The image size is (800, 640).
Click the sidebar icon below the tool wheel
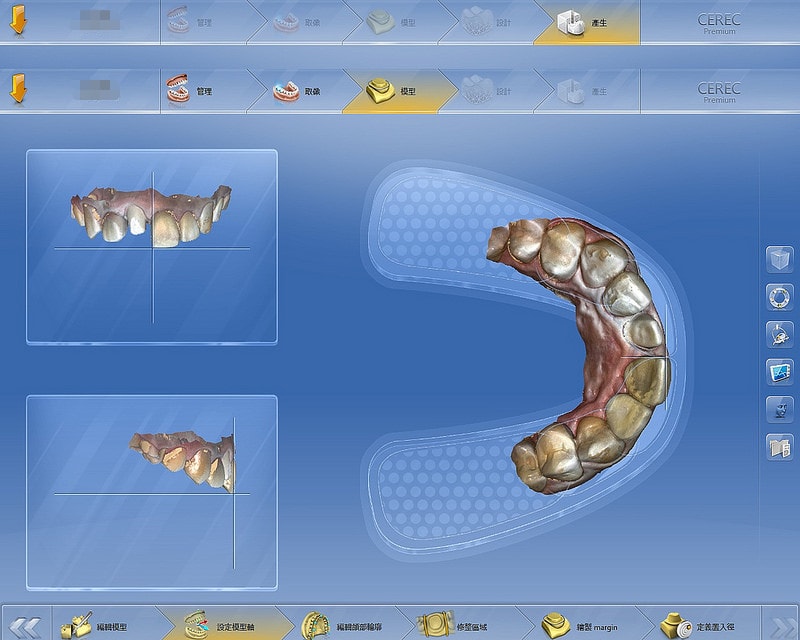pos(779,334)
